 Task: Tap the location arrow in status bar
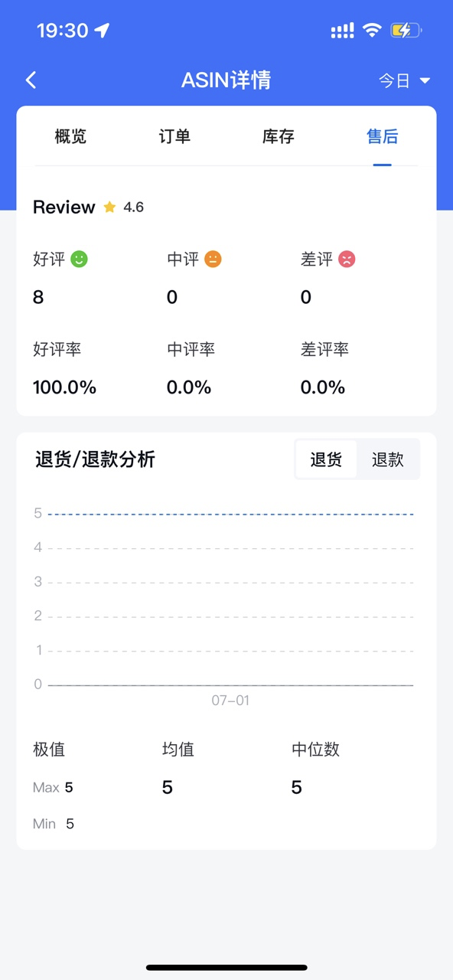pyautogui.click(x=102, y=31)
